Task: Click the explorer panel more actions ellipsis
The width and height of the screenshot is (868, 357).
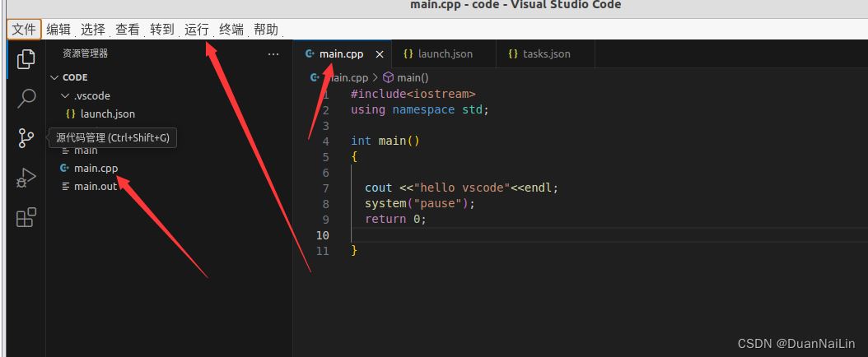Action: click(273, 54)
